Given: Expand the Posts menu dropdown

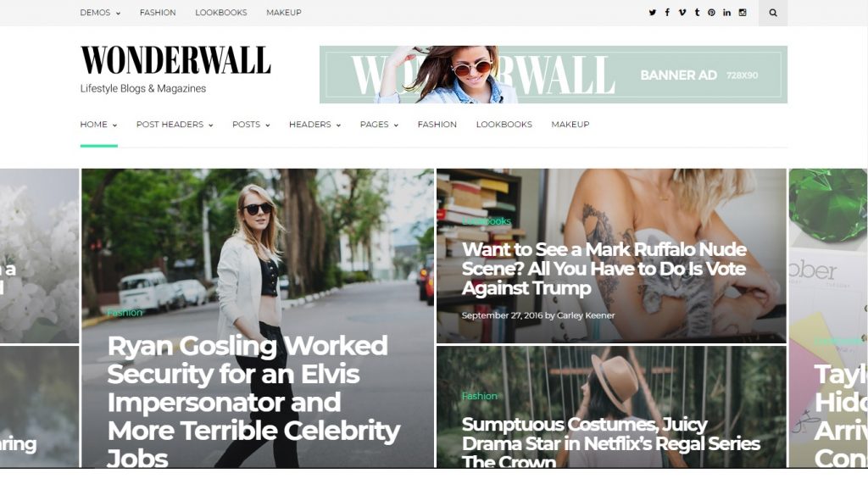Looking at the screenshot, I should coord(251,125).
